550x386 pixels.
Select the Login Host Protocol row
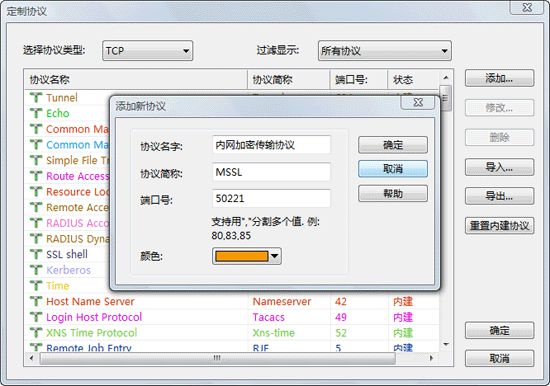(232, 317)
